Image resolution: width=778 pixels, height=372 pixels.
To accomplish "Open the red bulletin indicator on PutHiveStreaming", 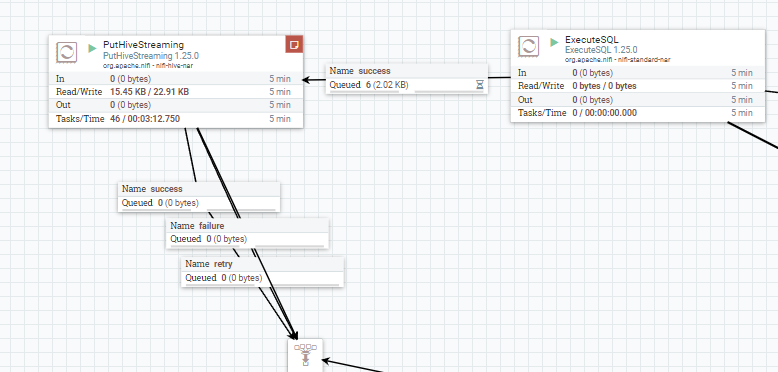I will point(294,44).
